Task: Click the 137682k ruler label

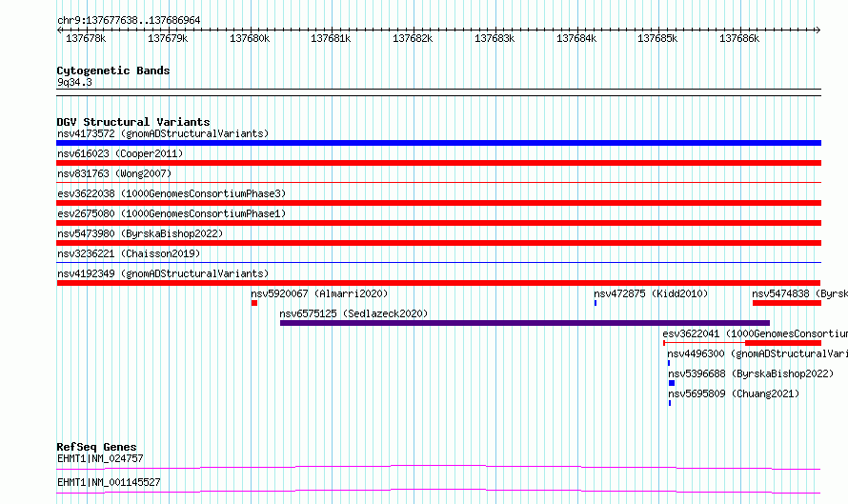Action: (x=413, y=39)
